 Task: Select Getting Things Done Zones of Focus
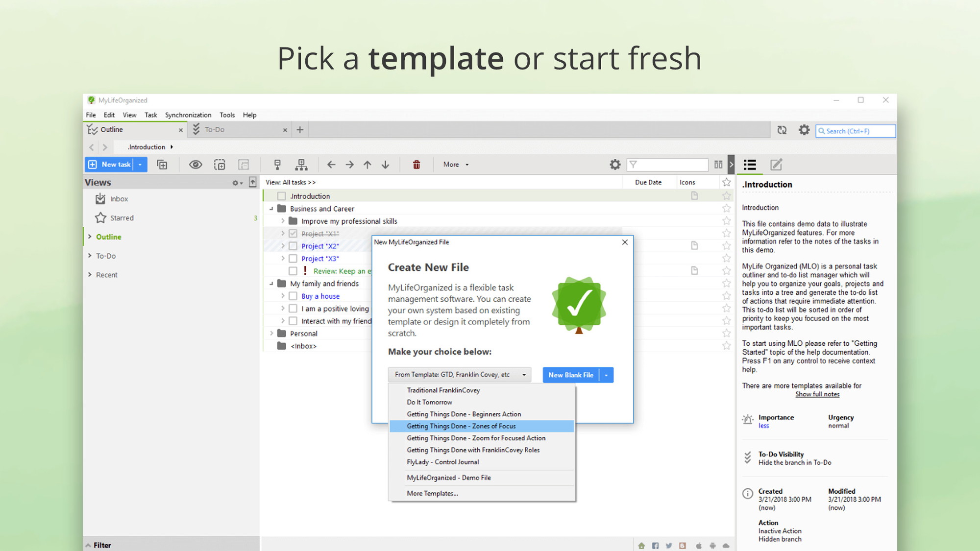pos(462,426)
